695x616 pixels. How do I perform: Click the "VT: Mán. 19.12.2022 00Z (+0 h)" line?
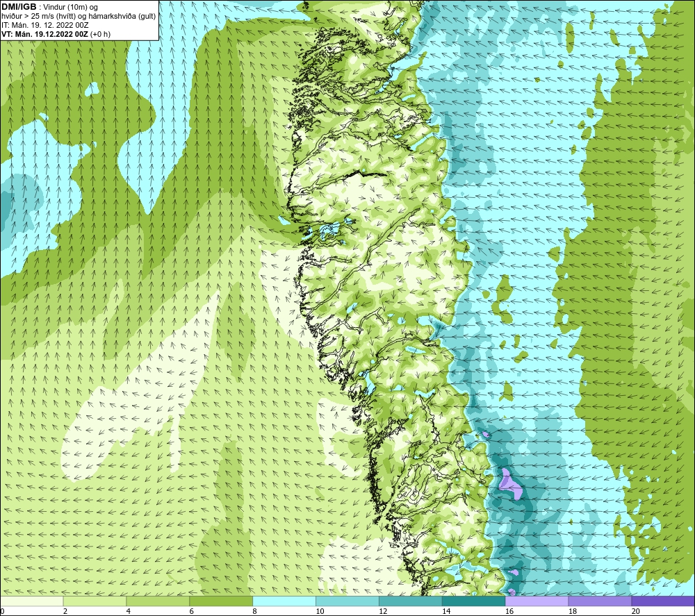click(x=56, y=34)
